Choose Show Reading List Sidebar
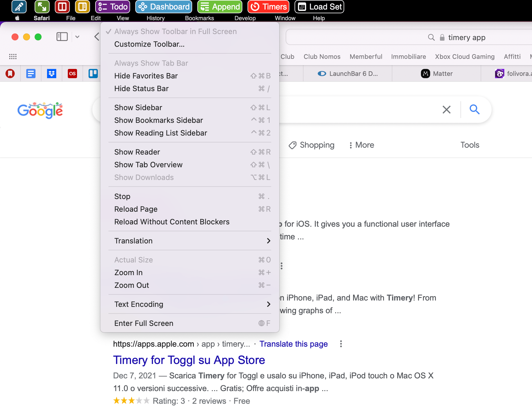Viewport: 532px width, 413px height. click(190, 133)
